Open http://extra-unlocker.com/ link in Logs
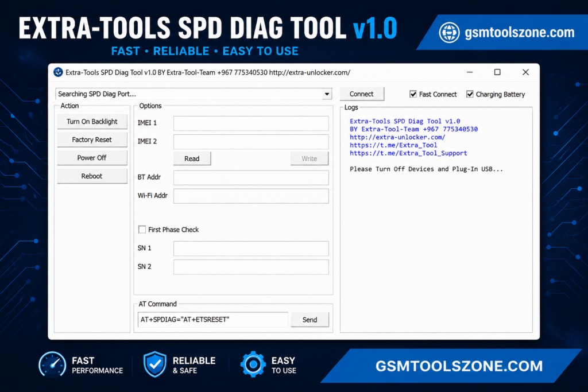Viewport: 588px width, 392px height. tap(397, 137)
